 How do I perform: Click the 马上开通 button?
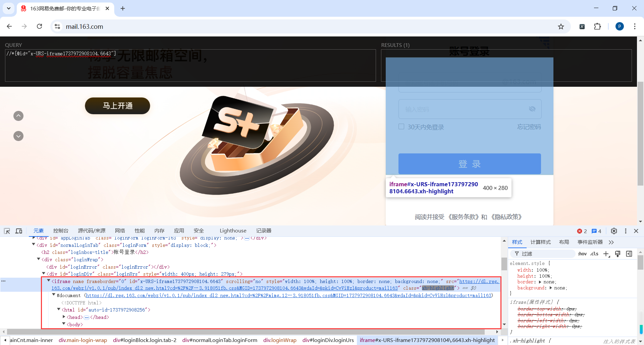117,106
